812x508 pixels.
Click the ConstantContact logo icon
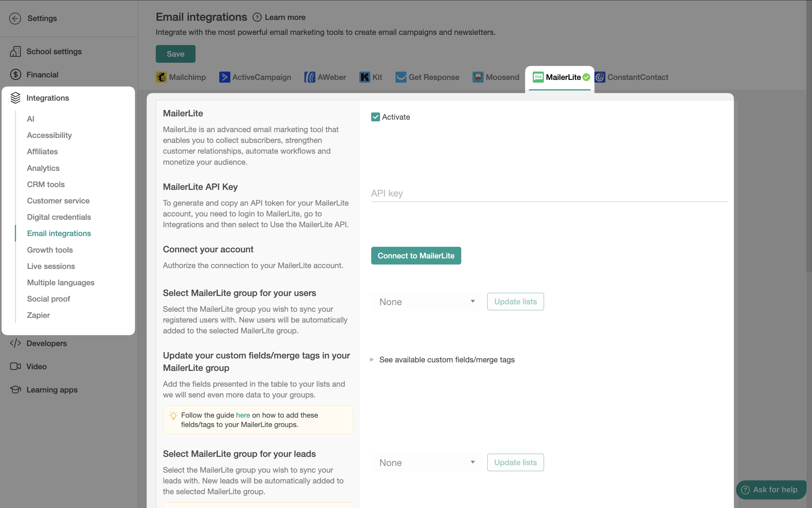point(600,77)
